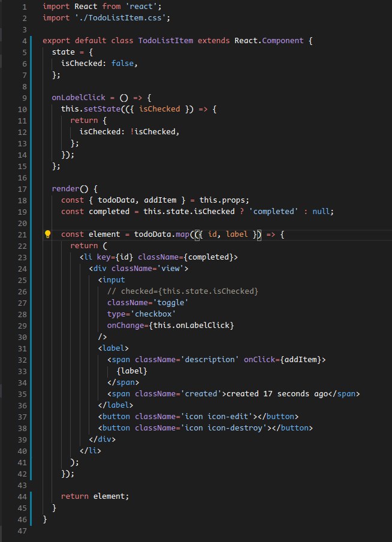Screen dimensions: 392x542
Task: Click 'icon icon-edit' on line 37
Action: (x=217, y=417)
